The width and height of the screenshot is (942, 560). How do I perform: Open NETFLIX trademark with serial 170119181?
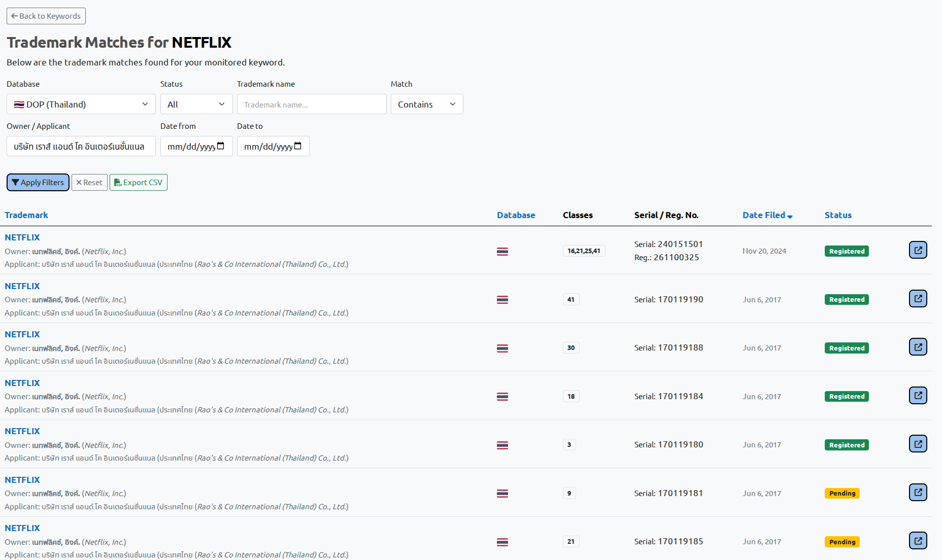coord(22,480)
